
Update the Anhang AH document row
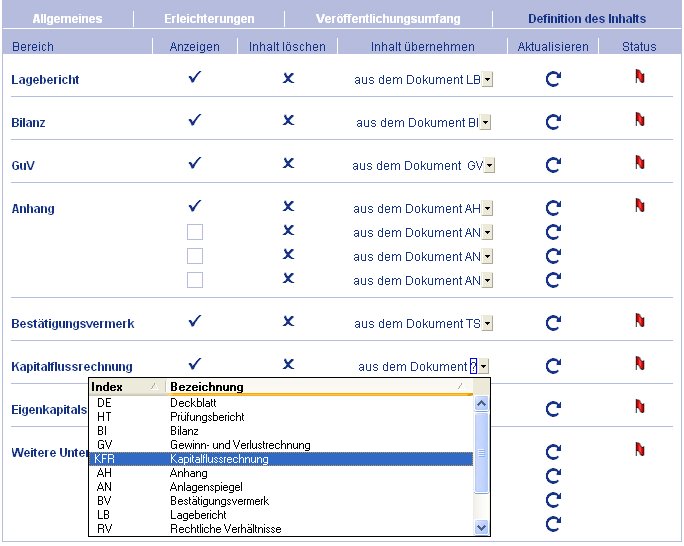tap(553, 208)
